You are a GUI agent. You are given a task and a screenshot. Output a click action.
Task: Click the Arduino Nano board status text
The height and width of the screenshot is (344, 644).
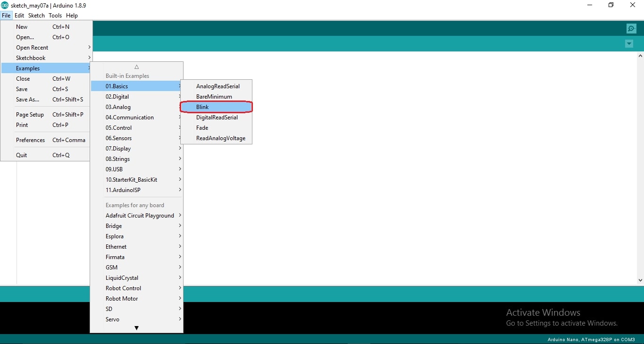tap(591, 339)
